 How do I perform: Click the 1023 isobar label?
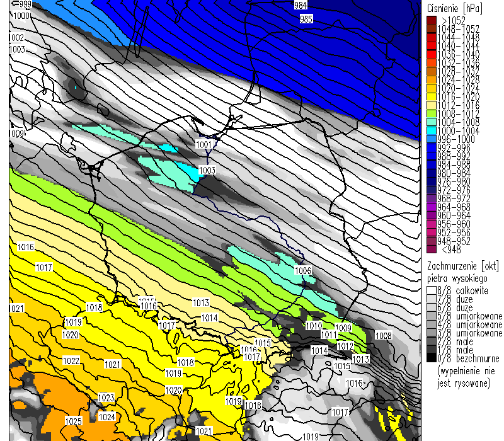pyautogui.click(x=106, y=398)
